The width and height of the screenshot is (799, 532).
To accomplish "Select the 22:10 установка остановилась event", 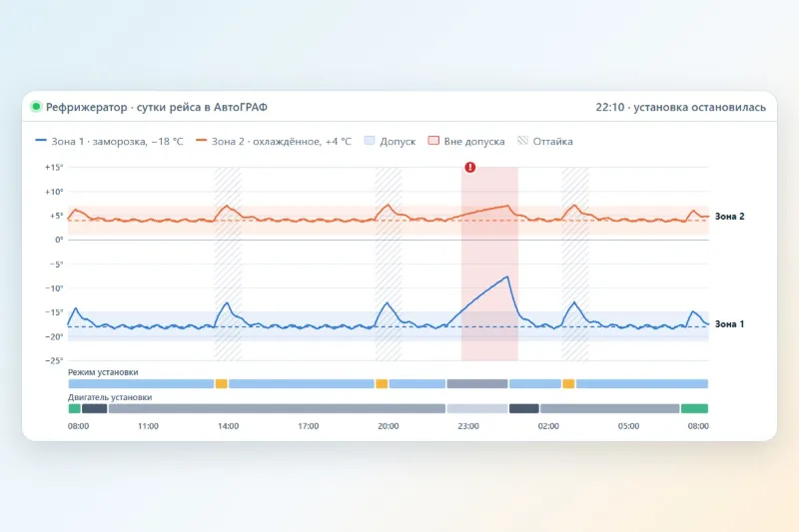I will coord(680,107).
